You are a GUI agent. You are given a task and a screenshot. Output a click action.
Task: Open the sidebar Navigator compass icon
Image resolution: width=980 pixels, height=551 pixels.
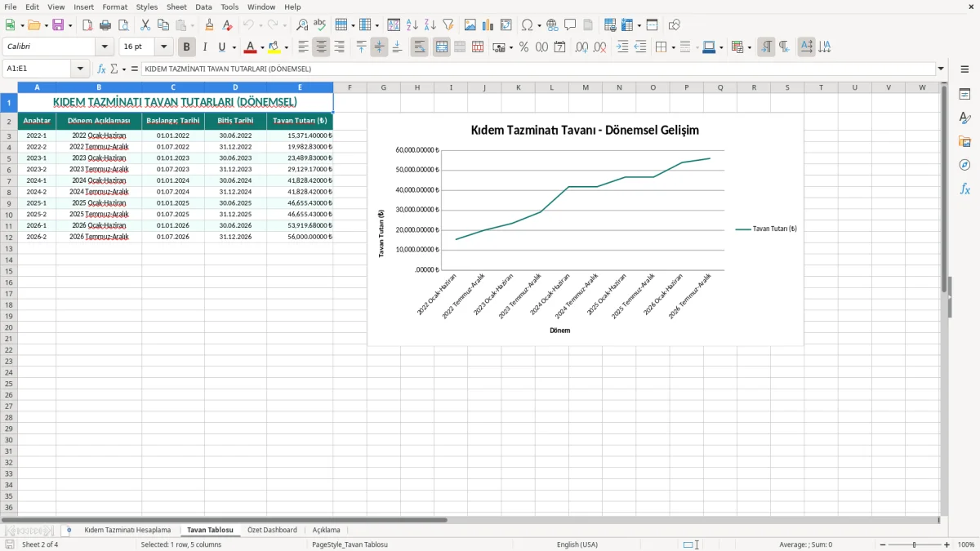(x=964, y=165)
